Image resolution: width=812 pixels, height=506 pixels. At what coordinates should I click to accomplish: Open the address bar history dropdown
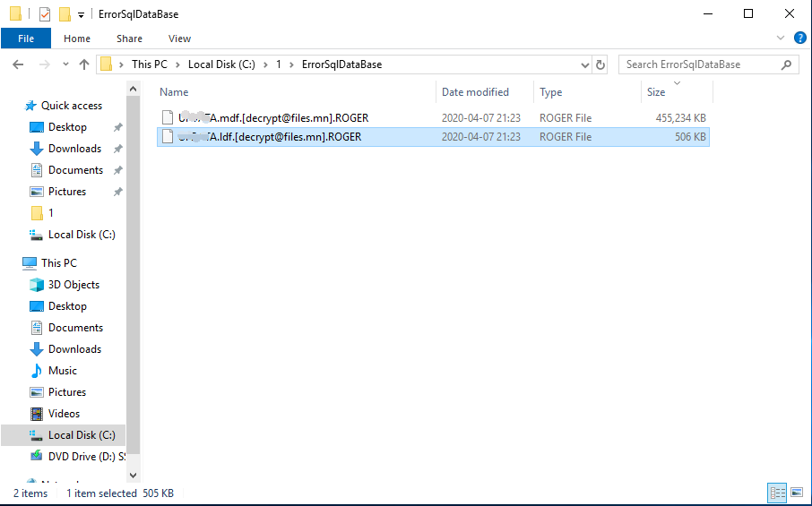[584, 65]
